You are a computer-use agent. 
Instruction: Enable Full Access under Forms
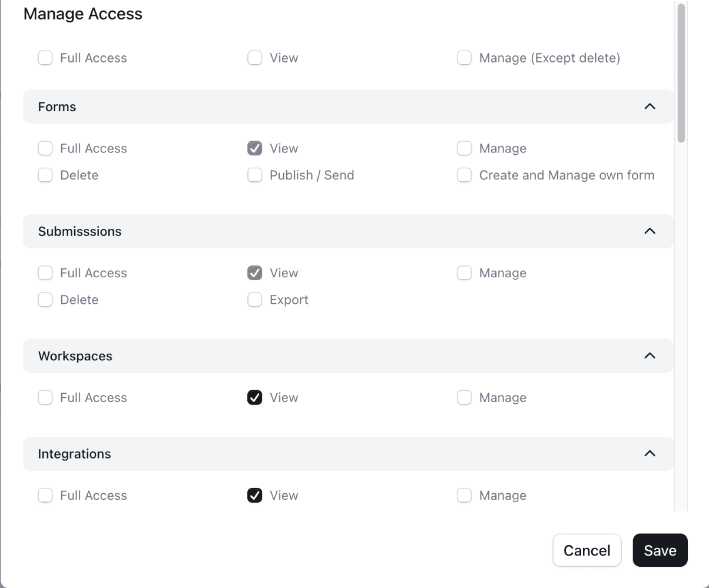pos(45,148)
